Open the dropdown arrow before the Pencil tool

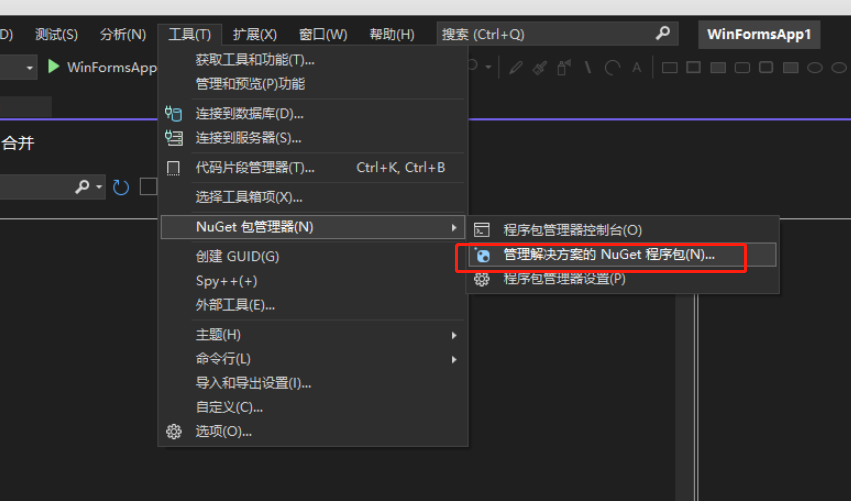(488, 67)
